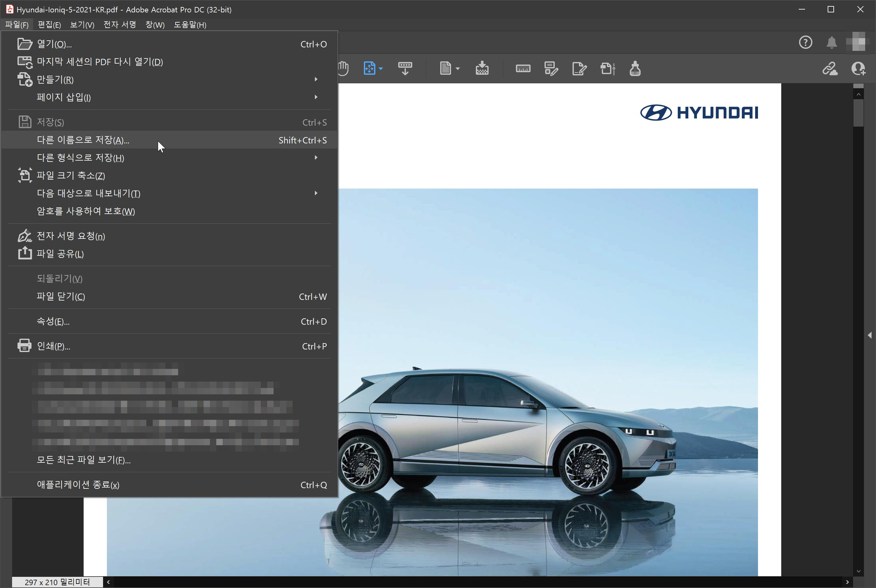Select 파일 크기 축소(Z) menu item
876x588 pixels.
[71, 176]
